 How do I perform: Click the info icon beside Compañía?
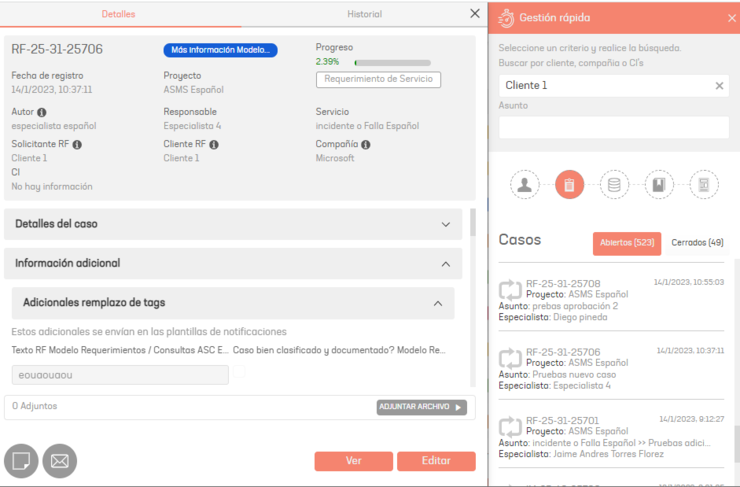366,145
